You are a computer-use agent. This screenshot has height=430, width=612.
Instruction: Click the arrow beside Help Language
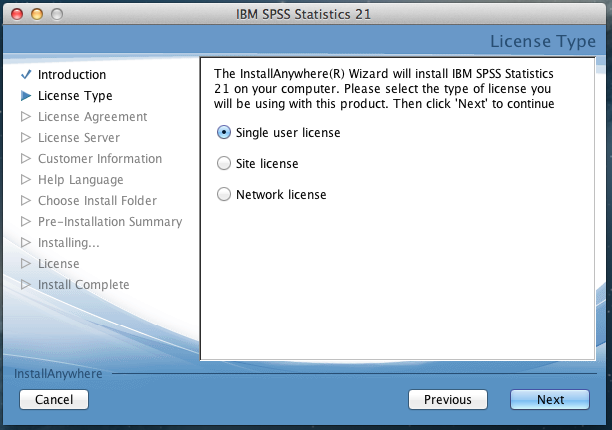click(26, 179)
